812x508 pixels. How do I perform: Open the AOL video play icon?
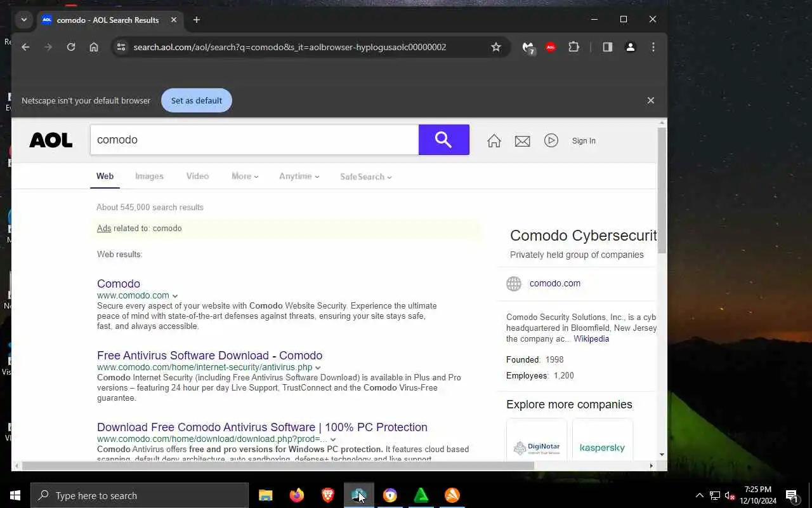pos(551,141)
